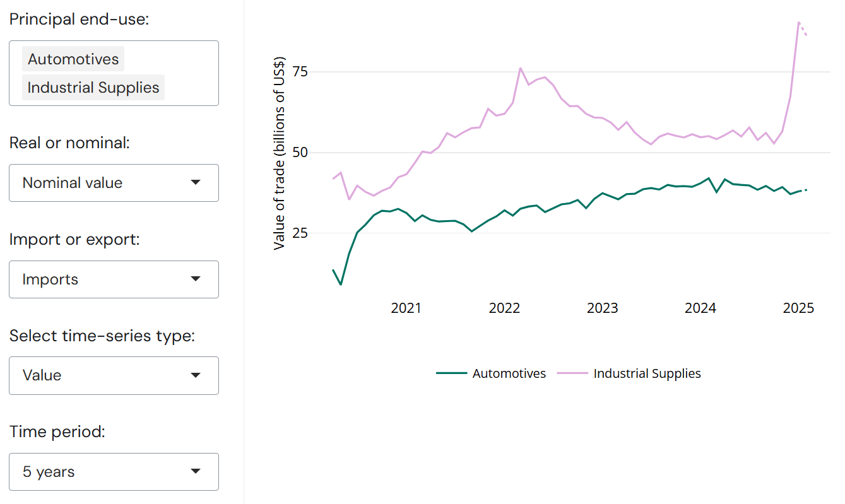Click the caret arrow in the Nominal value dropdown
Viewport: 845px width, 504px height.
point(196,183)
